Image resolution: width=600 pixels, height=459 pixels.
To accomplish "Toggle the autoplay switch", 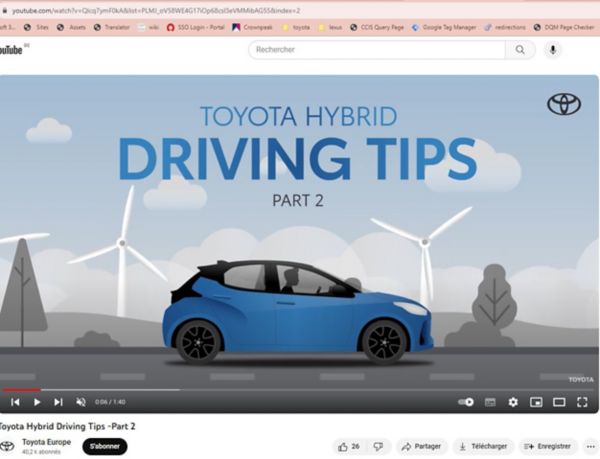I will point(466,402).
